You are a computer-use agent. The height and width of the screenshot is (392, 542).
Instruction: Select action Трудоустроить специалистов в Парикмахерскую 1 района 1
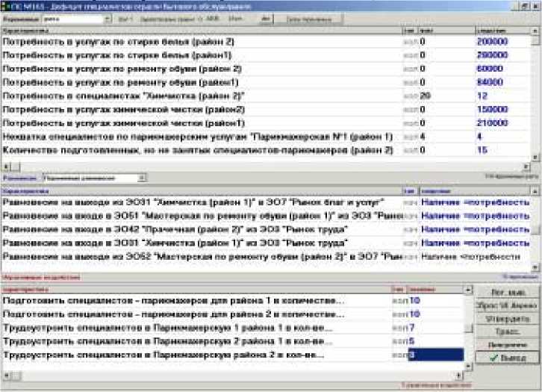(233, 328)
